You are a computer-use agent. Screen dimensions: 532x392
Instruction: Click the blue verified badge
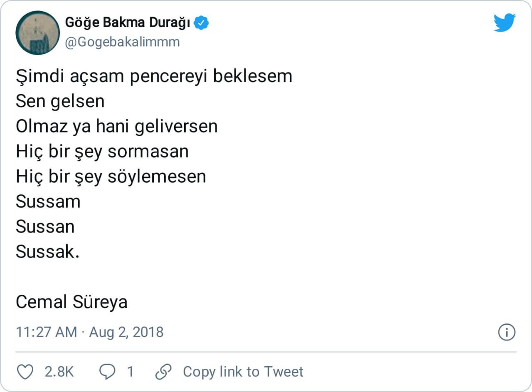[x=202, y=23]
